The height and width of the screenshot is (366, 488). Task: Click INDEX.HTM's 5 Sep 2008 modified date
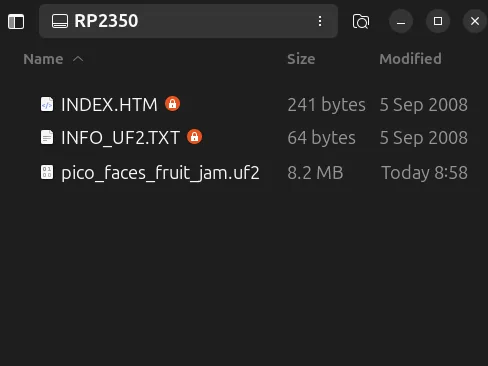click(x=424, y=105)
